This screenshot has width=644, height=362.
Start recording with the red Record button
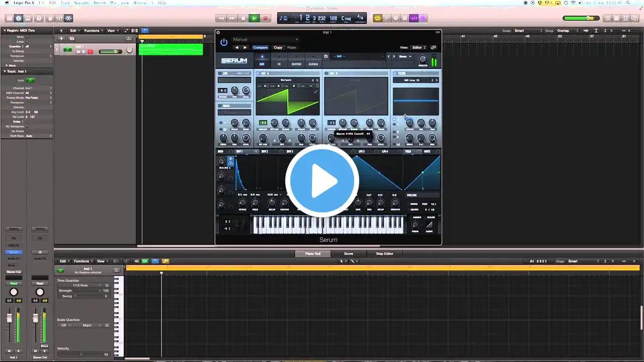[265, 19]
